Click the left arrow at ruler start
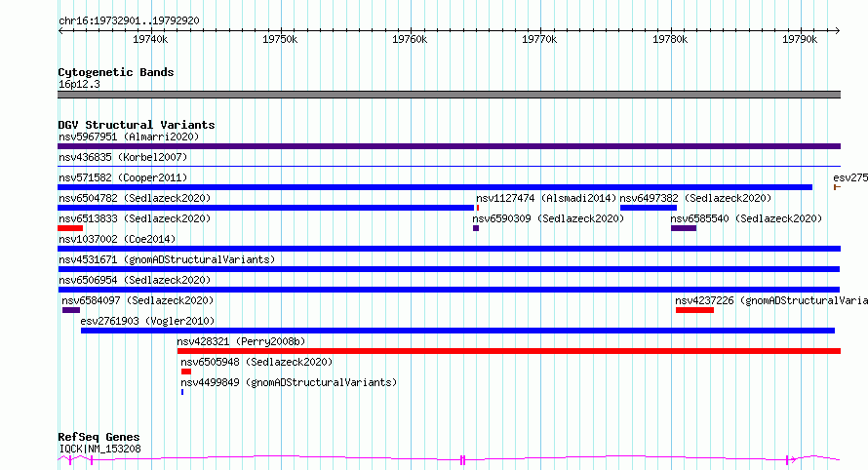Screen dimensions: 868x470 (x=60, y=31)
